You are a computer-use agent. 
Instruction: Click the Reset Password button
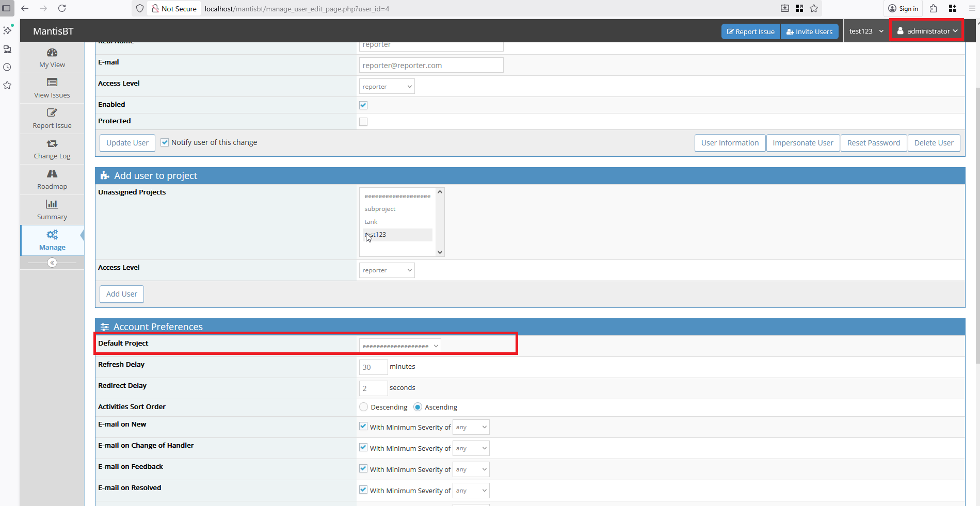(x=873, y=143)
